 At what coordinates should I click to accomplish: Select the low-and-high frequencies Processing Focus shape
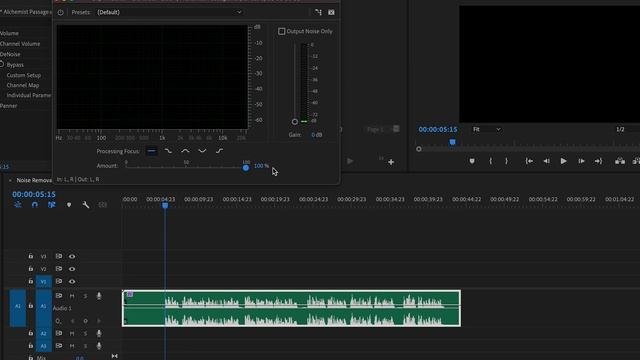pos(202,151)
